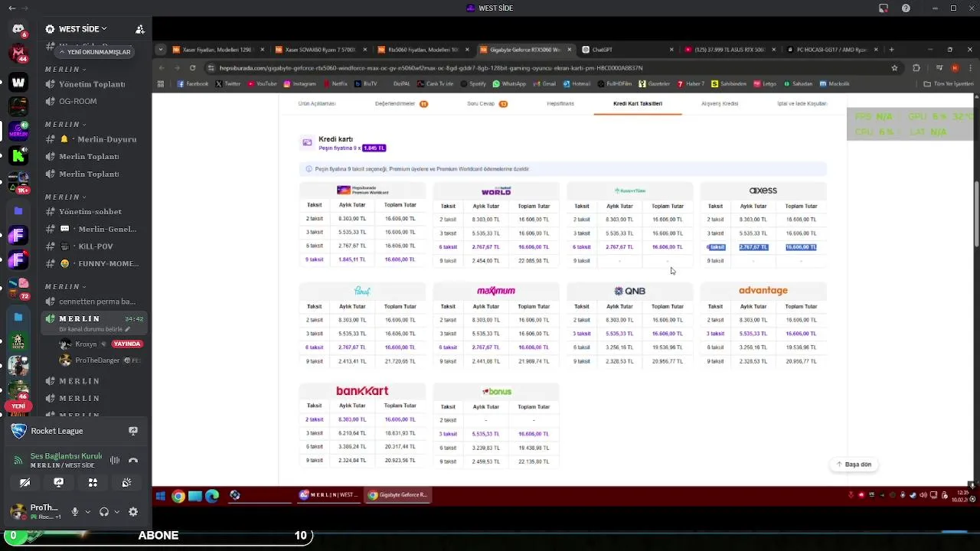This screenshot has height=551, width=980.
Task: Switch to Xaser SOVAX60 Ryzen browser tab
Action: (x=320, y=50)
